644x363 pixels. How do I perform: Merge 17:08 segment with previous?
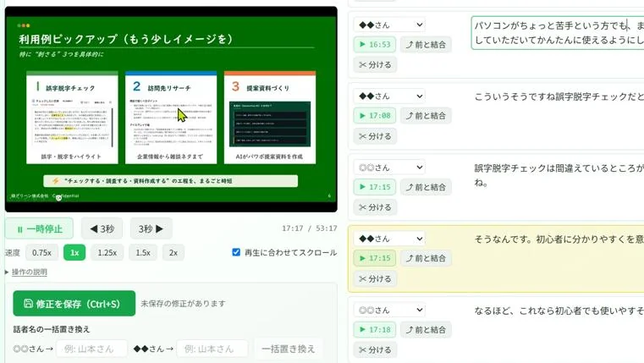point(426,115)
